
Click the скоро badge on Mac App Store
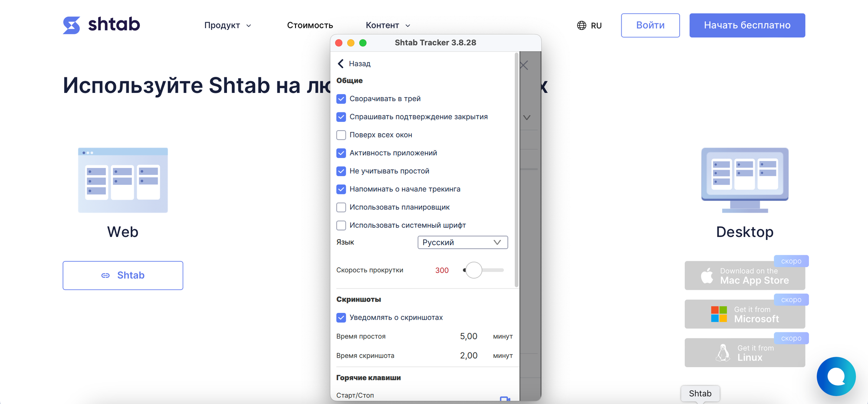point(791,261)
